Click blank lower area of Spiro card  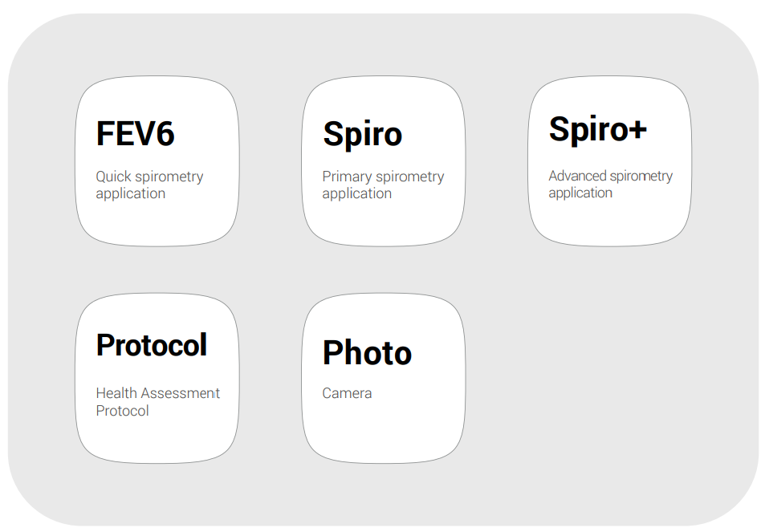tap(384, 221)
